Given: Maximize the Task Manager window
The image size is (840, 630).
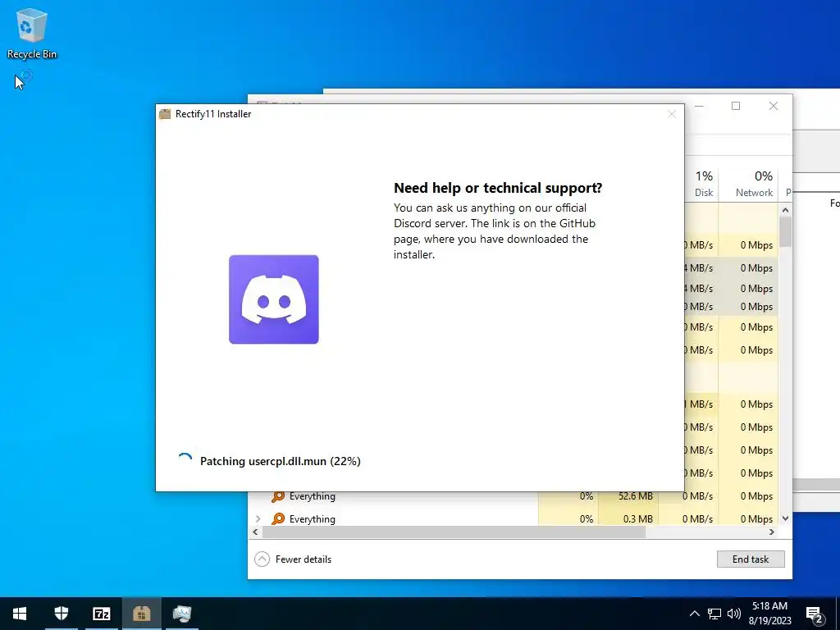Looking at the screenshot, I should pos(736,106).
